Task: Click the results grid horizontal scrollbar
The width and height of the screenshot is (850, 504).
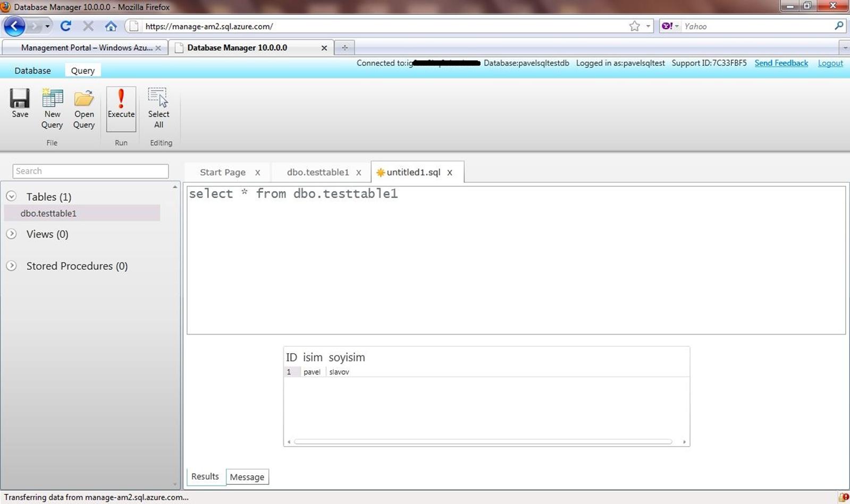Action: pyautogui.click(x=483, y=441)
